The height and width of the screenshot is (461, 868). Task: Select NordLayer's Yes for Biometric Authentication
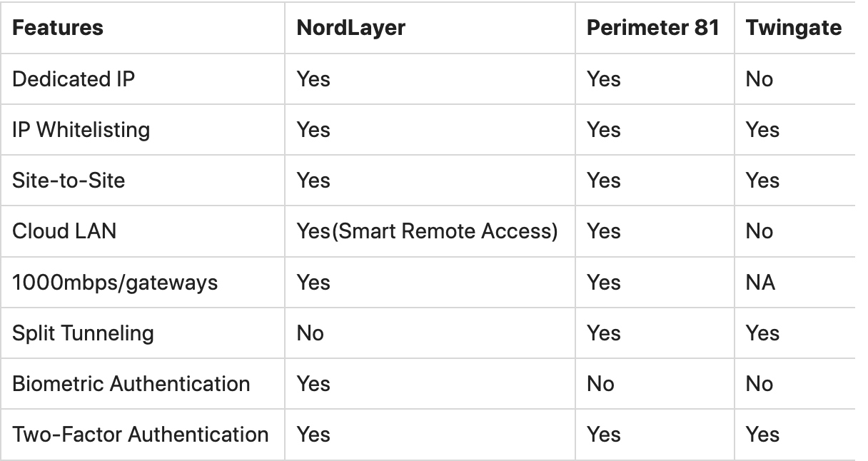pyautogui.click(x=313, y=383)
